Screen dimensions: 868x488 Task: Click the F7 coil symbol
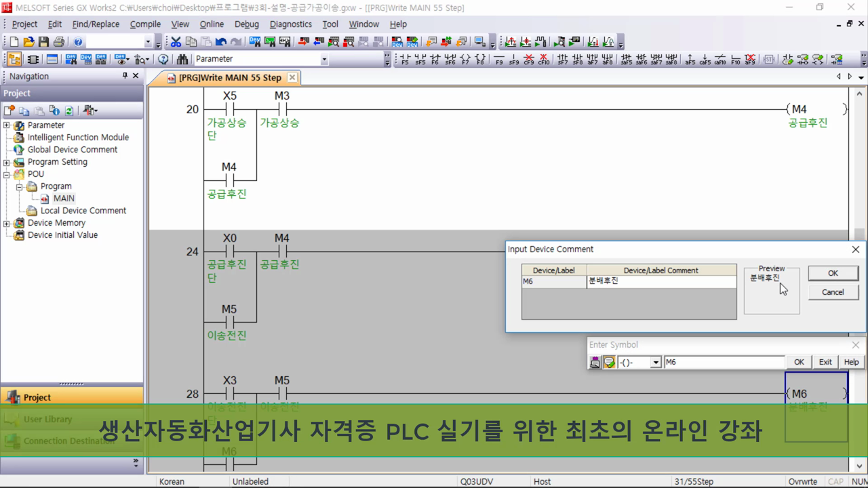click(466, 59)
